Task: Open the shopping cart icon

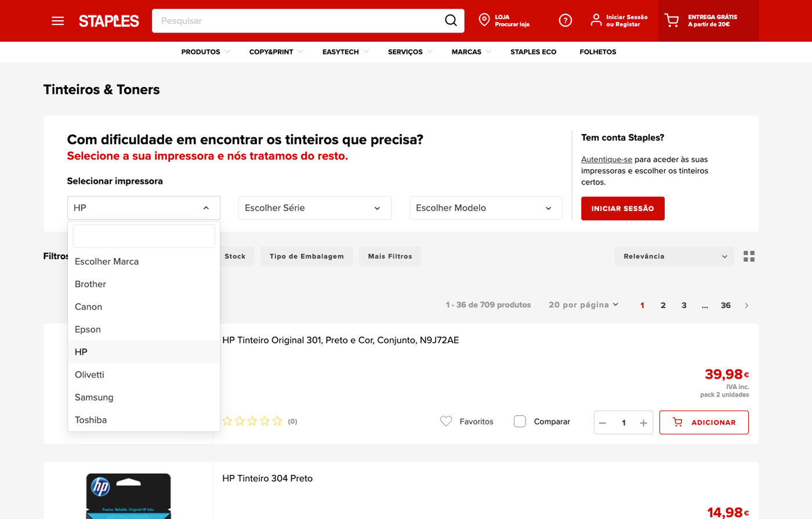Action: (x=672, y=20)
